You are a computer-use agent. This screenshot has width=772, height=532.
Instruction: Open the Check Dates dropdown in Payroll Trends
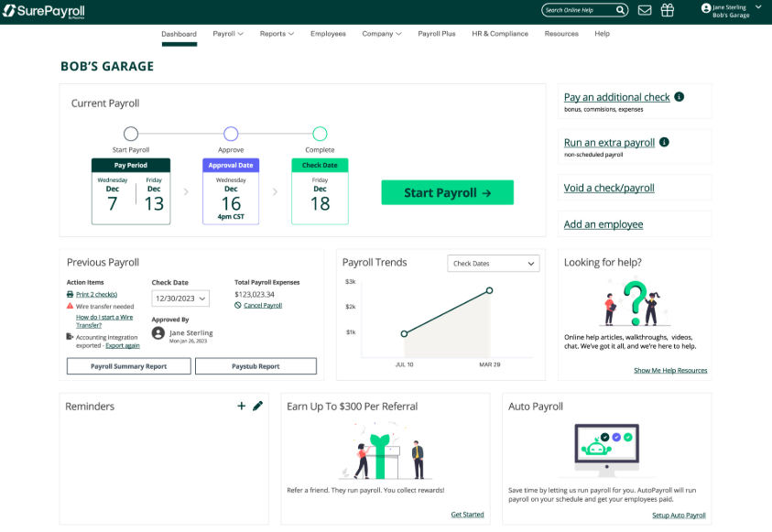(x=493, y=263)
